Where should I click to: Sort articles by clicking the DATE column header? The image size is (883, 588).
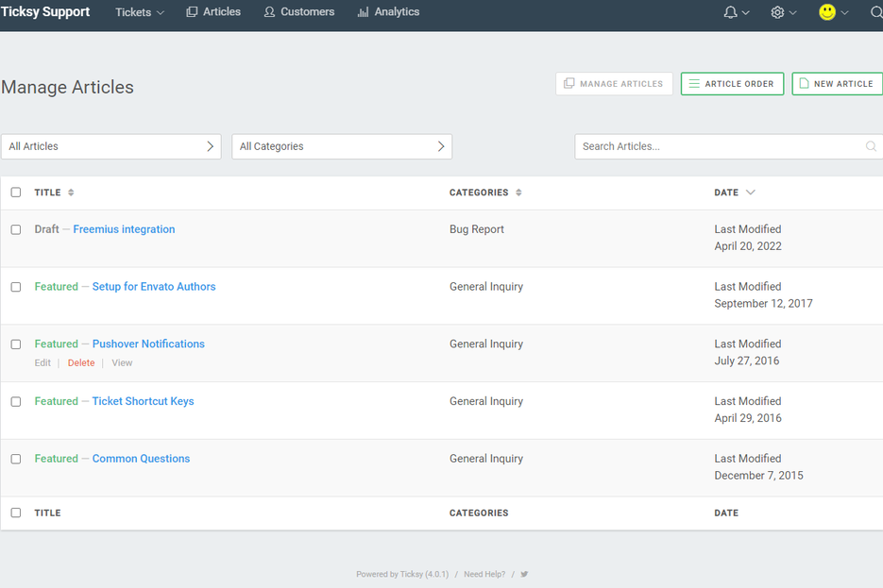point(728,192)
